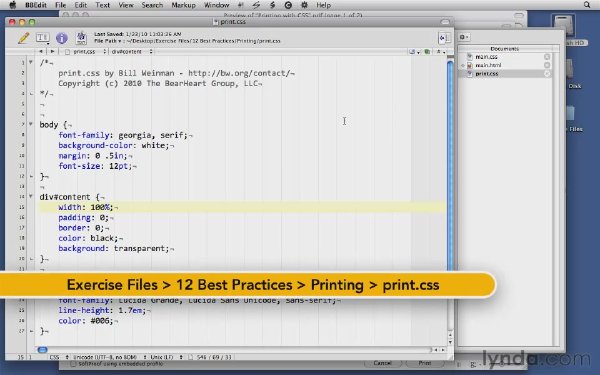Select print.css in Documents drawer
600x375 pixels.
pyautogui.click(x=486, y=73)
